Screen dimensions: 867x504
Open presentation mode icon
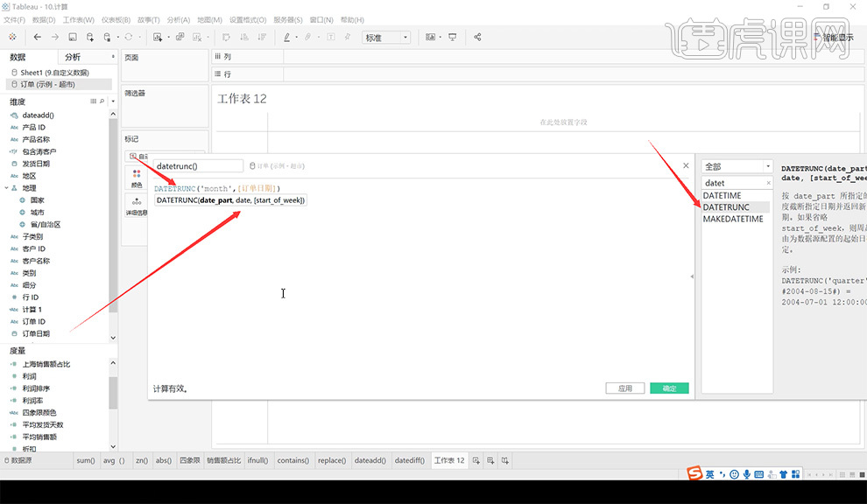point(452,37)
